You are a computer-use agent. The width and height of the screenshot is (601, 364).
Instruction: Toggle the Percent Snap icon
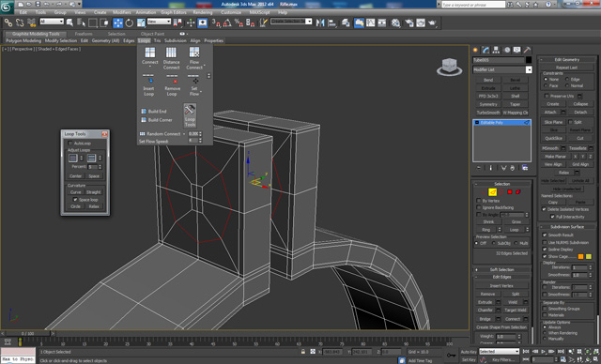[x=239, y=23]
